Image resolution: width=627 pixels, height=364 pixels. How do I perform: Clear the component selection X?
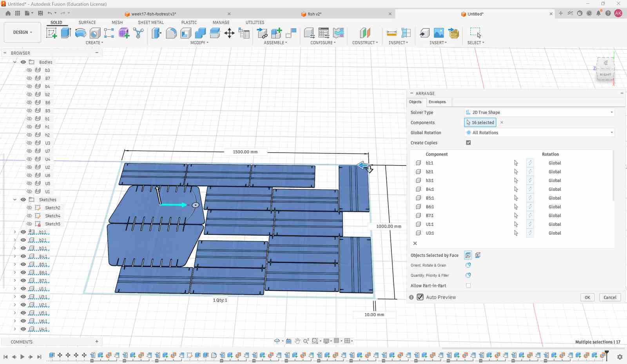pos(502,123)
